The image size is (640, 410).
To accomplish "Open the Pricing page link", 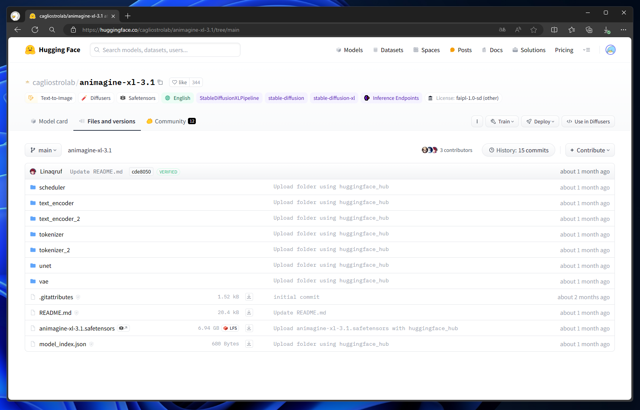I will [x=564, y=50].
